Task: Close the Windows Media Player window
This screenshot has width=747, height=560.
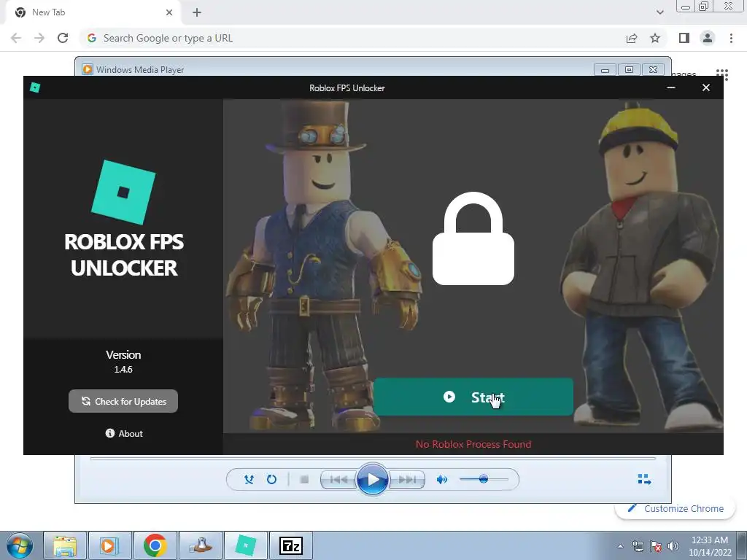Action: [653, 70]
